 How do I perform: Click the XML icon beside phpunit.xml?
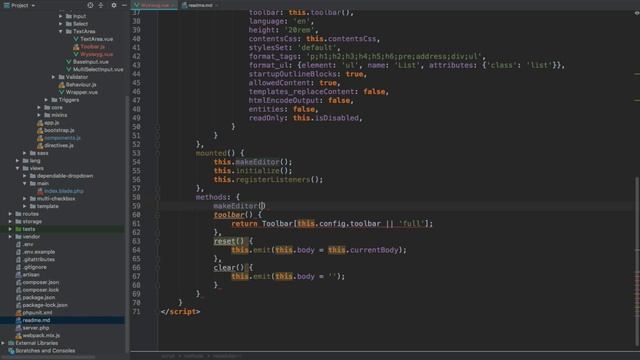[x=18, y=313]
